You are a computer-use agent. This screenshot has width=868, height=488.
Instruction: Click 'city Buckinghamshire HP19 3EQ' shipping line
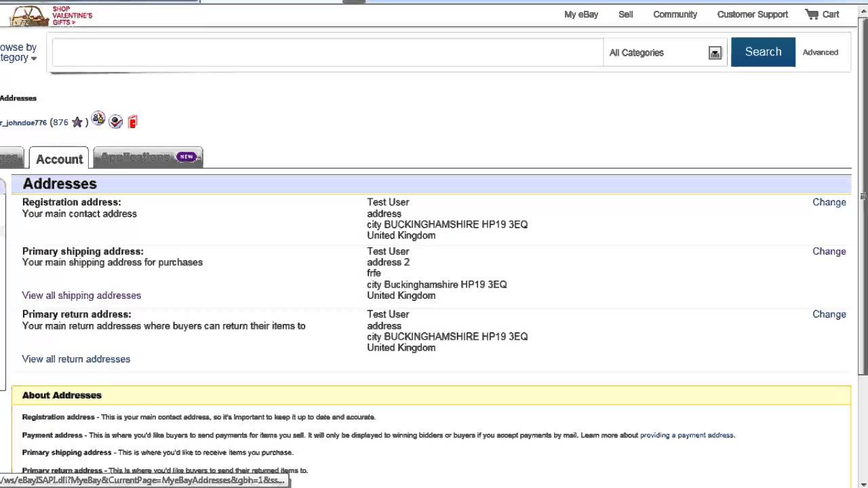click(437, 285)
